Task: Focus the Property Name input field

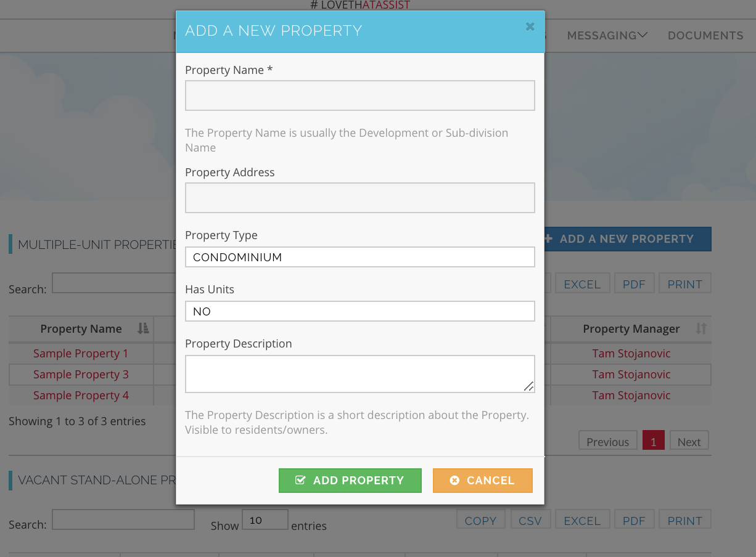Action: coord(360,96)
